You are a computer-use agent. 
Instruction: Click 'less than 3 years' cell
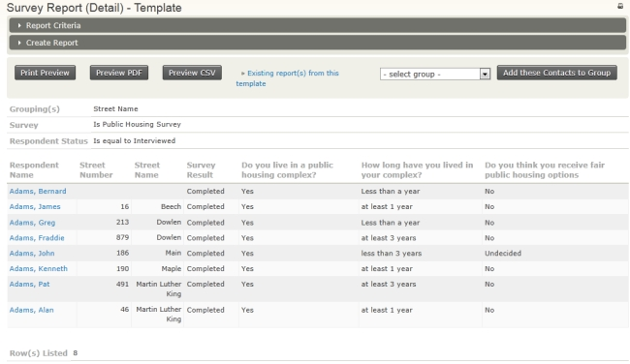click(392, 254)
